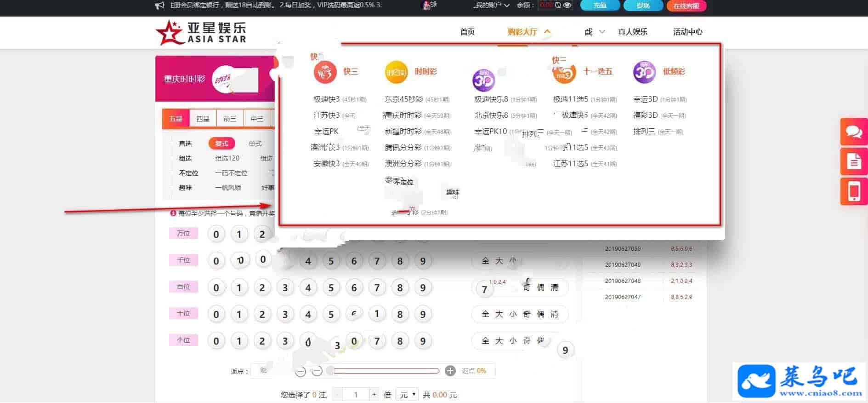
Task: Click the document icon on right sidebar
Action: pos(854,161)
